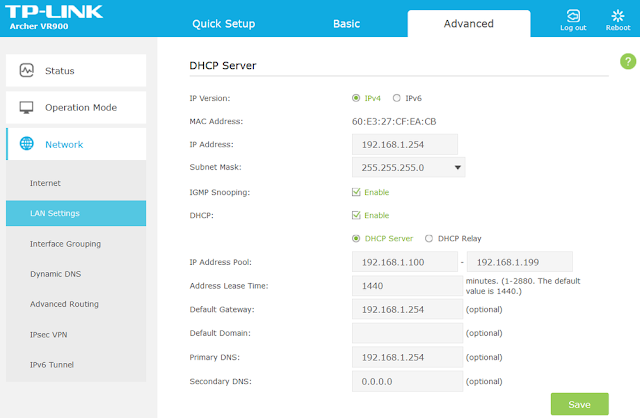Choose the DHCP Server radio option
Image resolution: width=640 pixels, height=418 pixels.
pyautogui.click(x=356, y=238)
